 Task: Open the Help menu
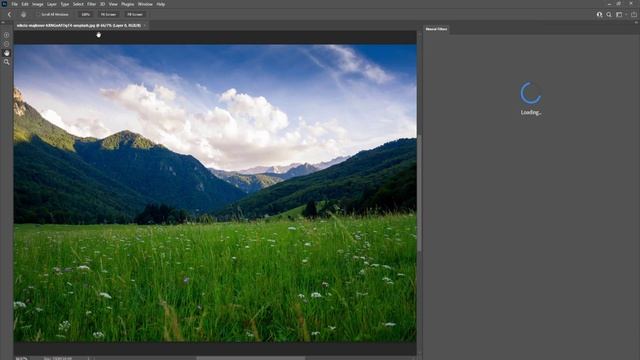(161, 4)
